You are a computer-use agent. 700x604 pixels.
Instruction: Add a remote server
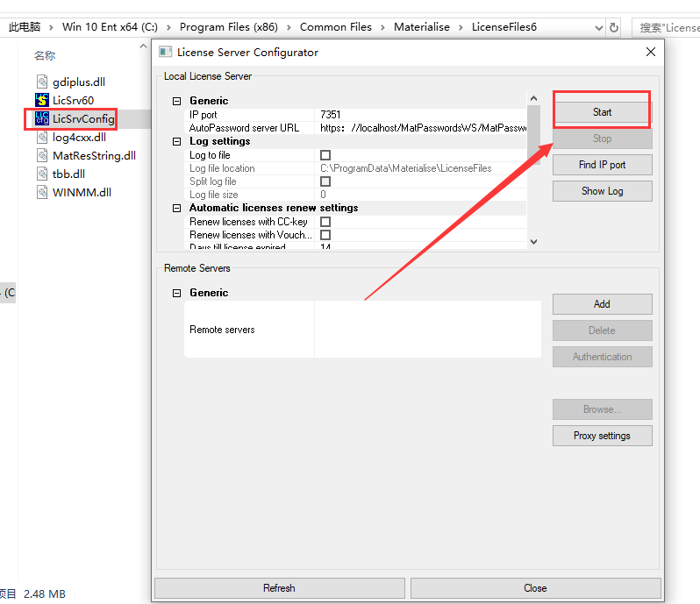coord(602,304)
